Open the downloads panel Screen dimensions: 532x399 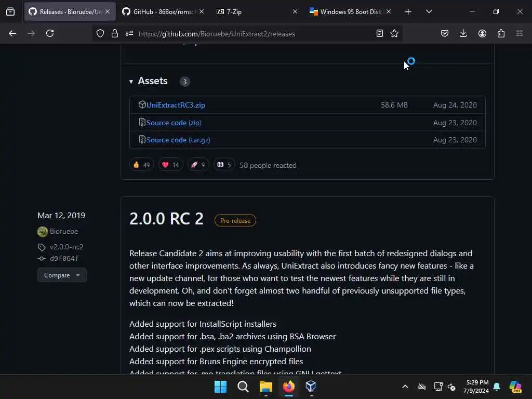click(x=463, y=33)
